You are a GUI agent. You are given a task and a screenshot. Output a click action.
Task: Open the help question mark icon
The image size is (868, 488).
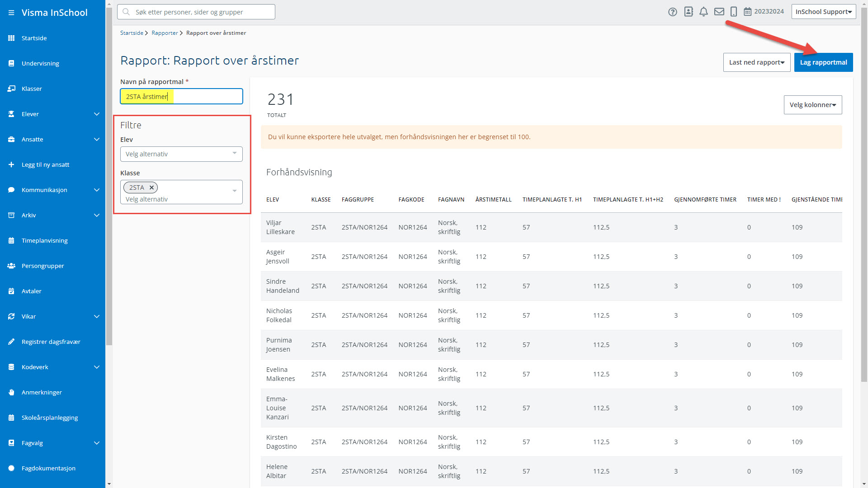click(x=673, y=12)
